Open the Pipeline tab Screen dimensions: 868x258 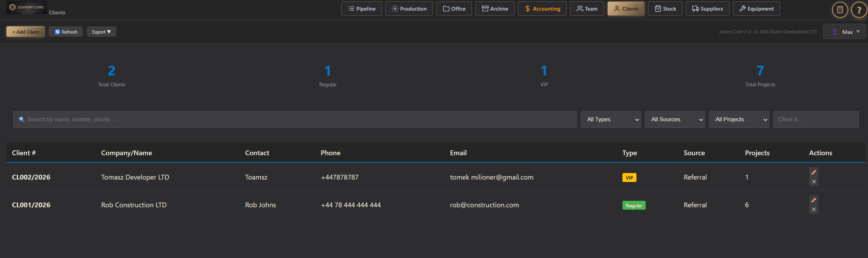[x=361, y=9]
